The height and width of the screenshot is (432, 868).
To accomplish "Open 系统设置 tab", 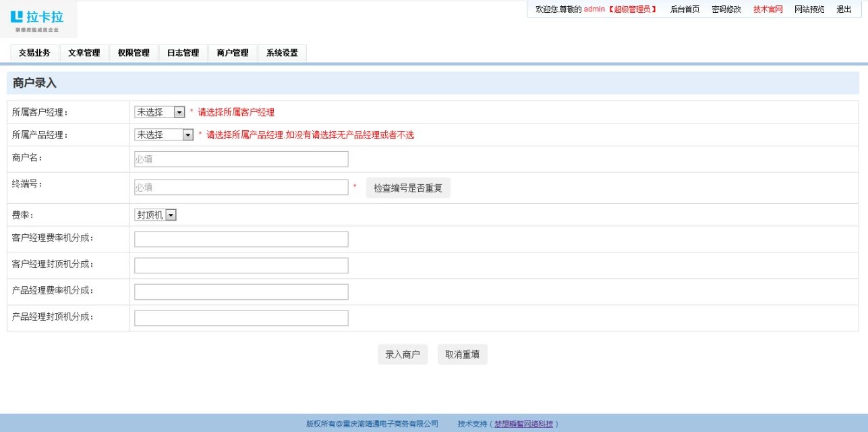I will click(x=282, y=53).
